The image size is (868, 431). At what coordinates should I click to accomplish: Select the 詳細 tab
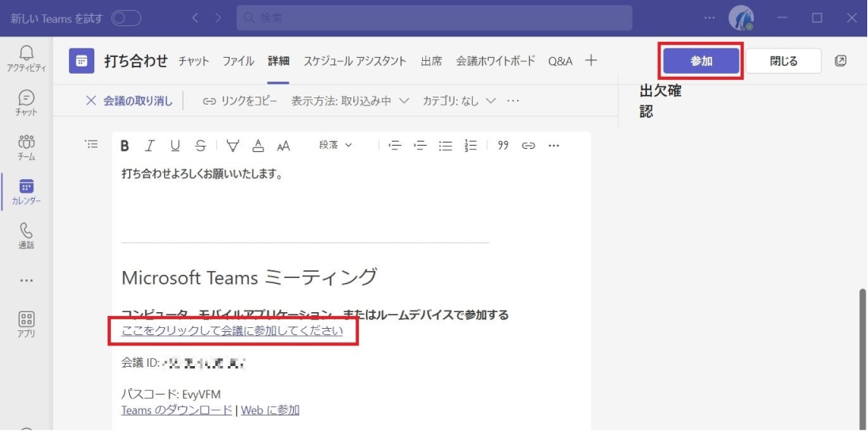pos(279,61)
